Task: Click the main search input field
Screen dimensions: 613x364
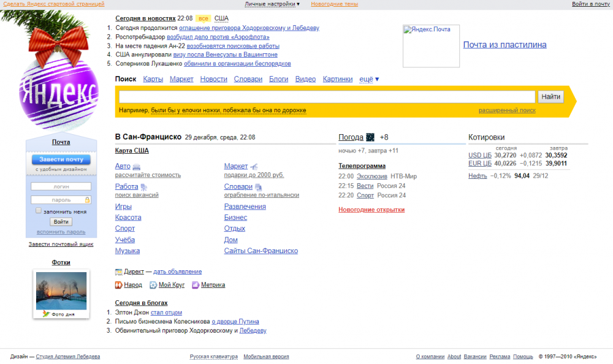Action: [x=327, y=97]
